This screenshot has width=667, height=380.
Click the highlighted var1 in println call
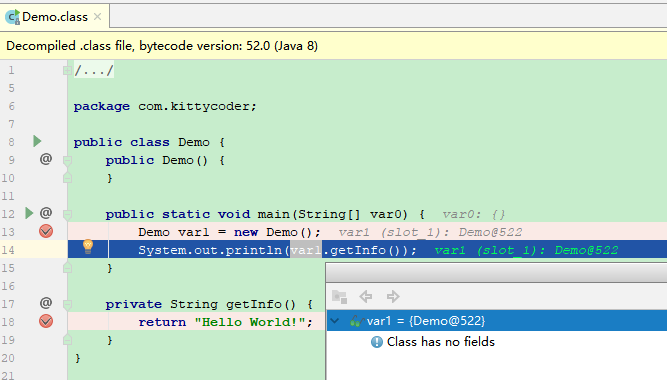click(306, 250)
